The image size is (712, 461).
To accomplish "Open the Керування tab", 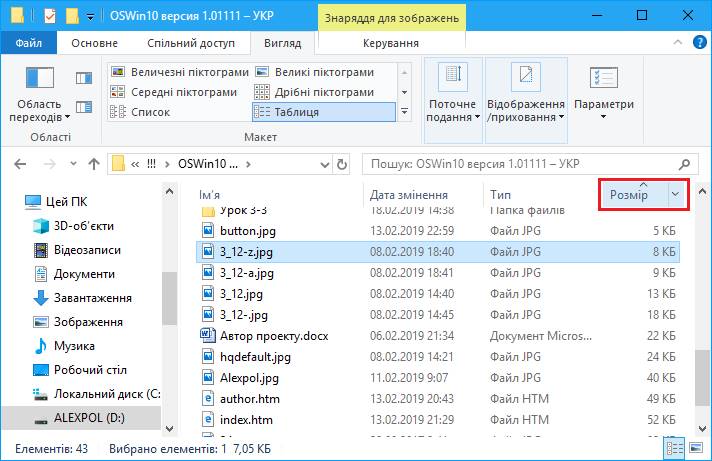I will tap(391, 43).
